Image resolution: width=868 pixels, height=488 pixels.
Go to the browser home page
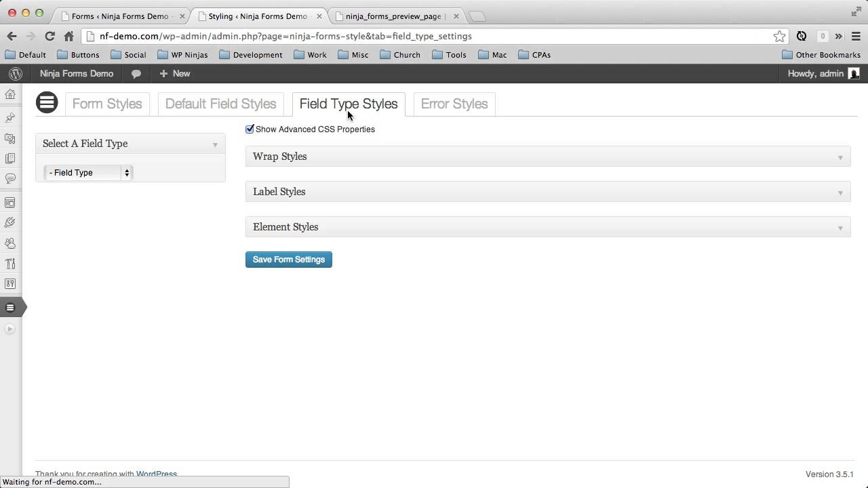(68, 37)
